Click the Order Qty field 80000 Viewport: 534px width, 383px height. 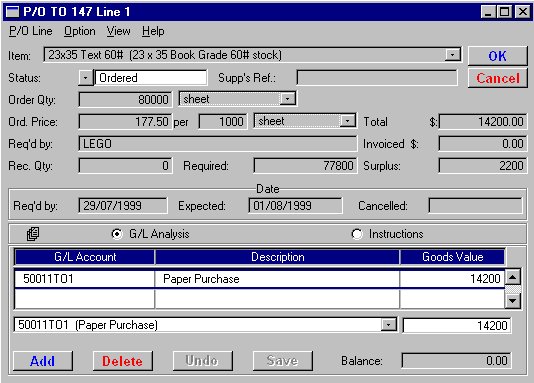125,100
